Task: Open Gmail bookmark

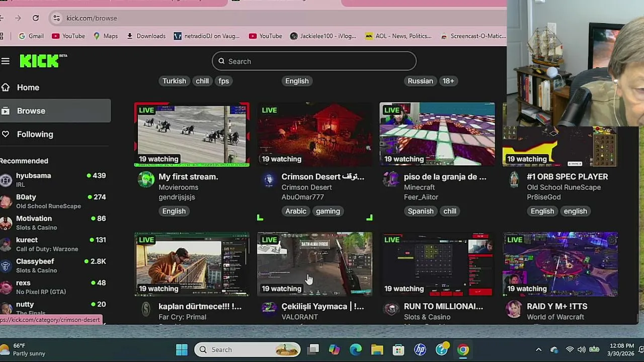Action: click(x=31, y=36)
